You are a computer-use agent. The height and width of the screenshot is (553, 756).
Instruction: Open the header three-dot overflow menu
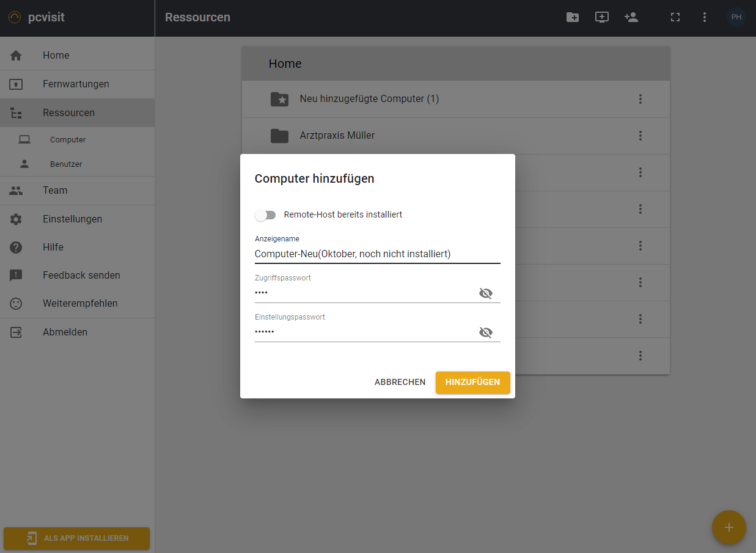[x=705, y=17]
